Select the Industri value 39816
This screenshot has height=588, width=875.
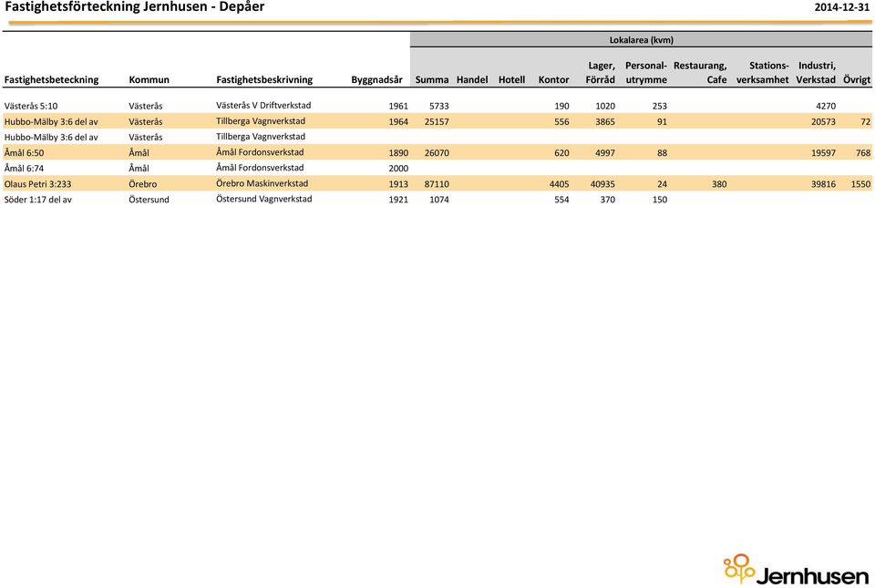coord(824,184)
